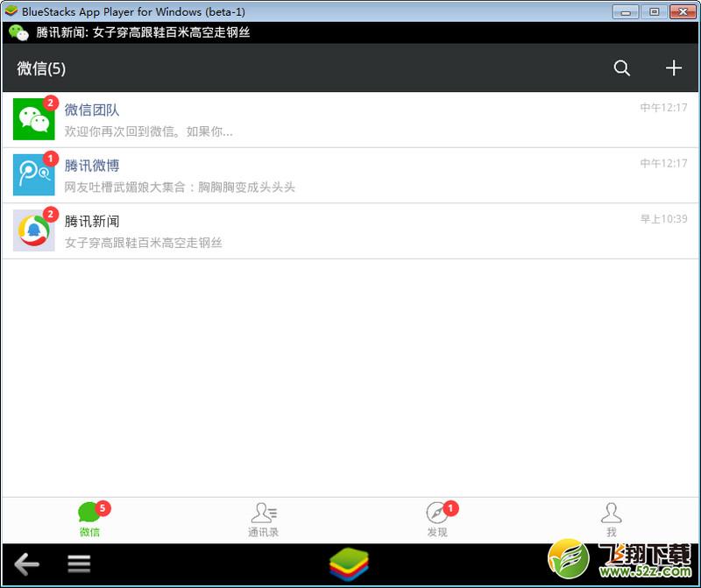Open the 腾讯微博 conversation title
Viewport: 701px width, 588px height.
point(92,166)
